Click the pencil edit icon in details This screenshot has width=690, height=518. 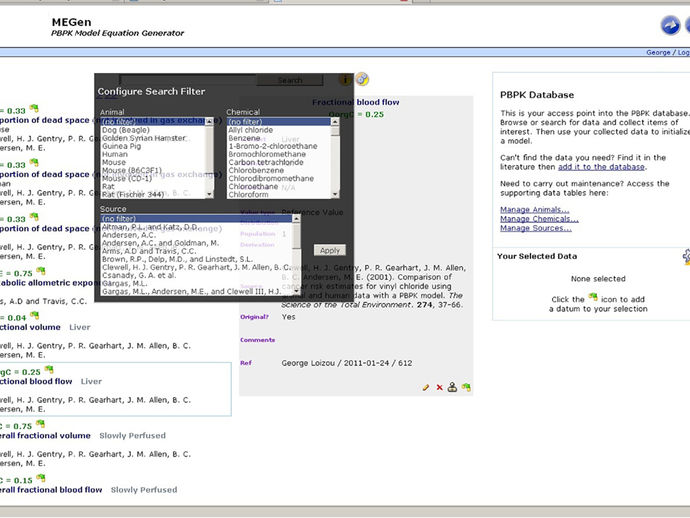click(x=426, y=387)
